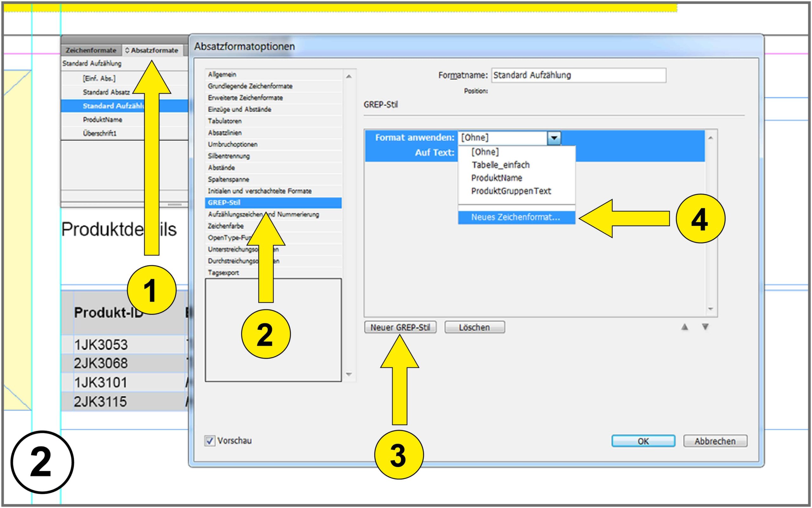This screenshot has height=508, width=812.
Task: Move GREP style up with arrow
Action: pyautogui.click(x=684, y=327)
